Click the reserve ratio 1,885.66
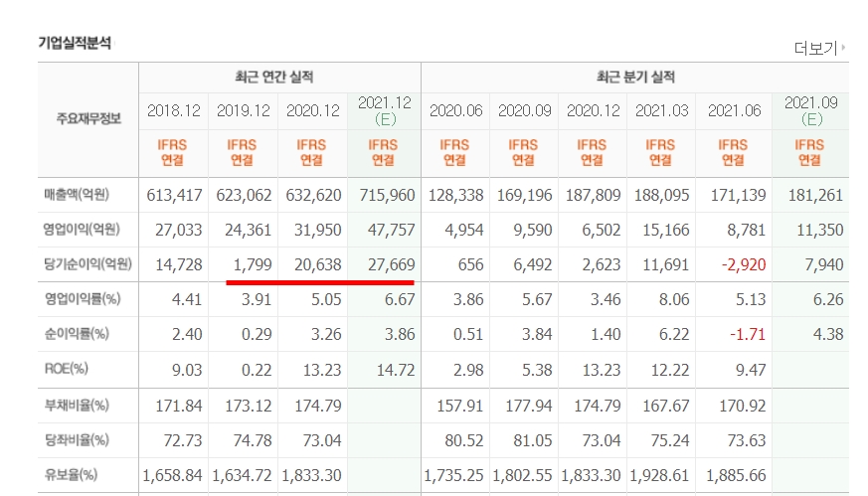868x496 pixels. 736,476
